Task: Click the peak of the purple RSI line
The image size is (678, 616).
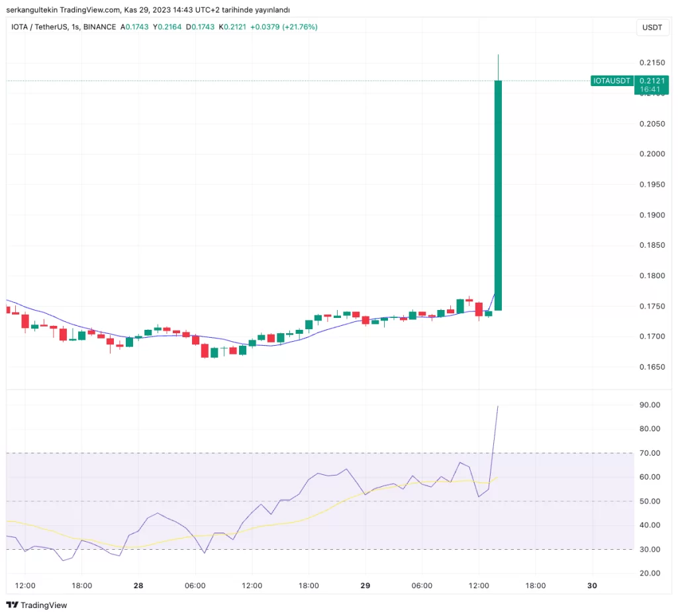Action: click(x=497, y=407)
